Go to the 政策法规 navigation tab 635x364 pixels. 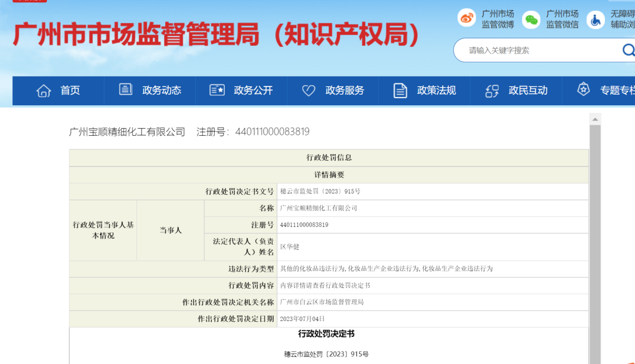coord(436,91)
